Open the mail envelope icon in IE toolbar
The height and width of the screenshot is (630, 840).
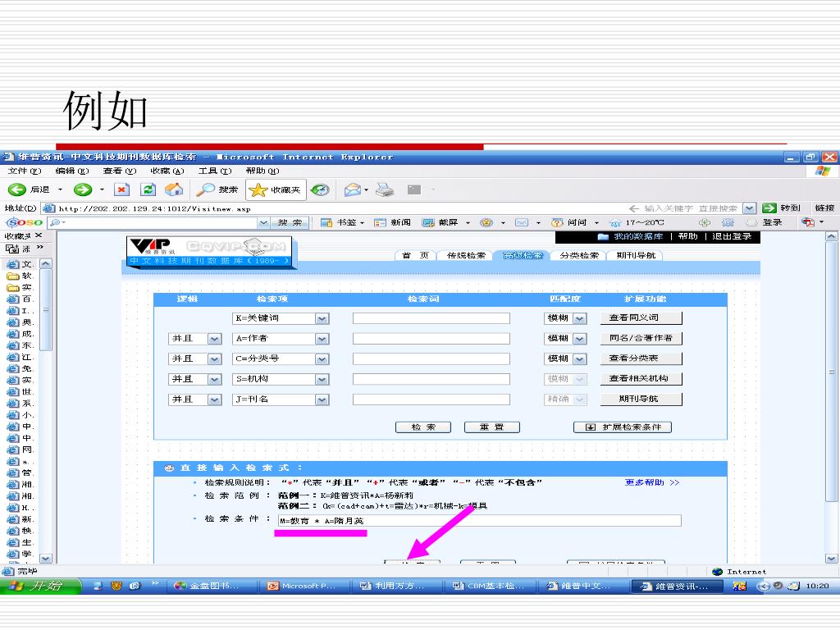pyautogui.click(x=353, y=189)
